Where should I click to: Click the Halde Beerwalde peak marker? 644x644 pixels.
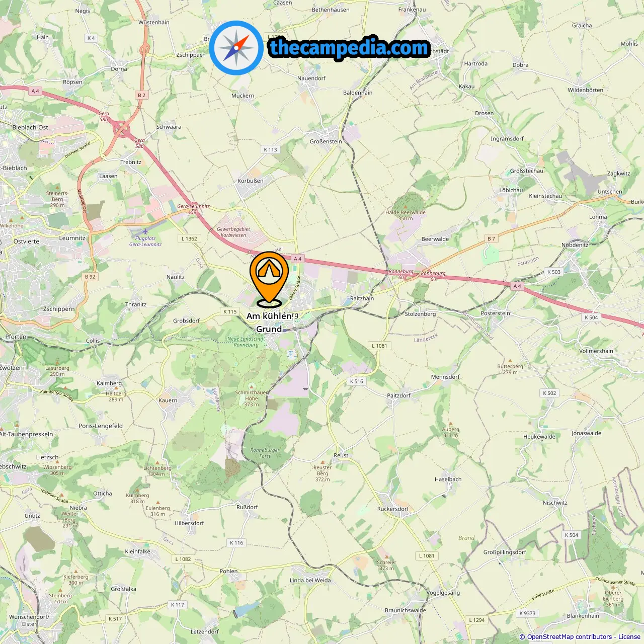[406, 207]
